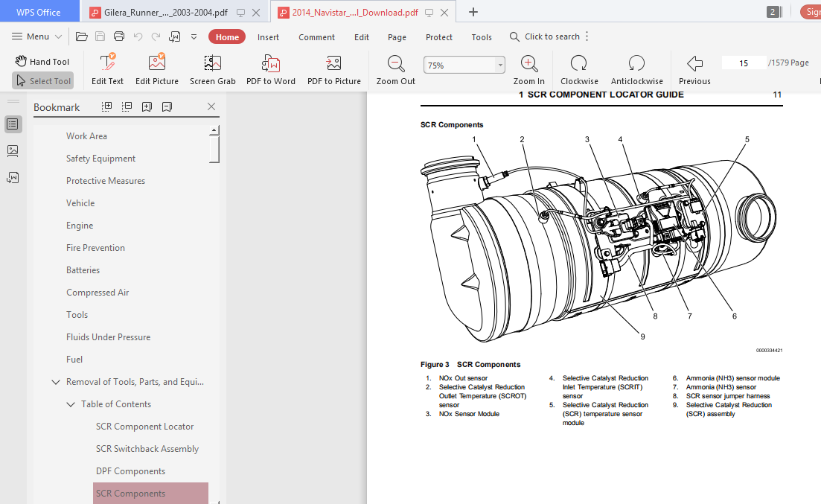Convert with PDF to Word
The image size is (821, 504).
(x=271, y=69)
